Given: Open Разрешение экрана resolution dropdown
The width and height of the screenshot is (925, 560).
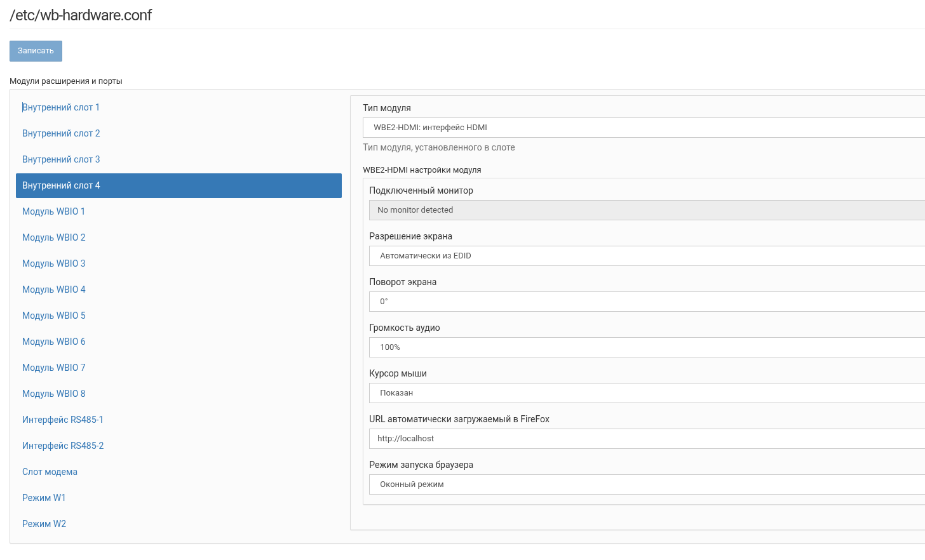Looking at the screenshot, I should coord(646,256).
